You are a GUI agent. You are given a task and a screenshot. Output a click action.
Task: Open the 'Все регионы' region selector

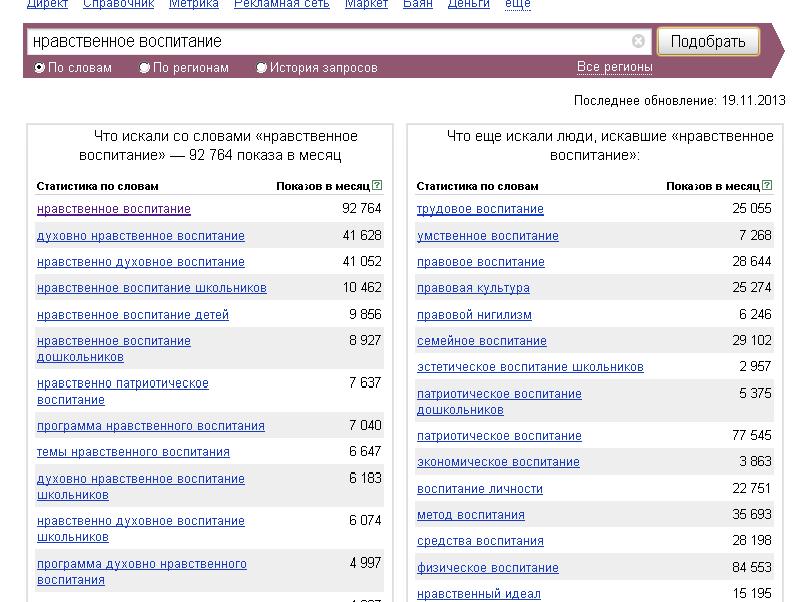tap(614, 67)
